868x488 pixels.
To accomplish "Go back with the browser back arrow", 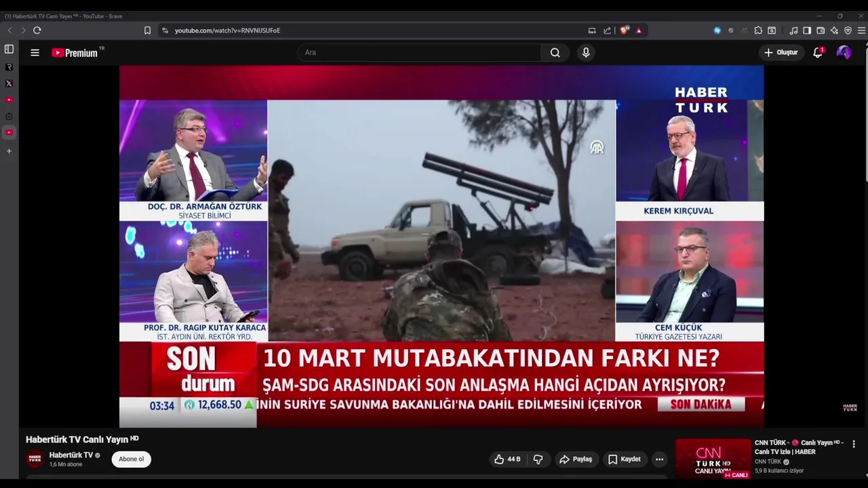I will click(x=9, y=30).
